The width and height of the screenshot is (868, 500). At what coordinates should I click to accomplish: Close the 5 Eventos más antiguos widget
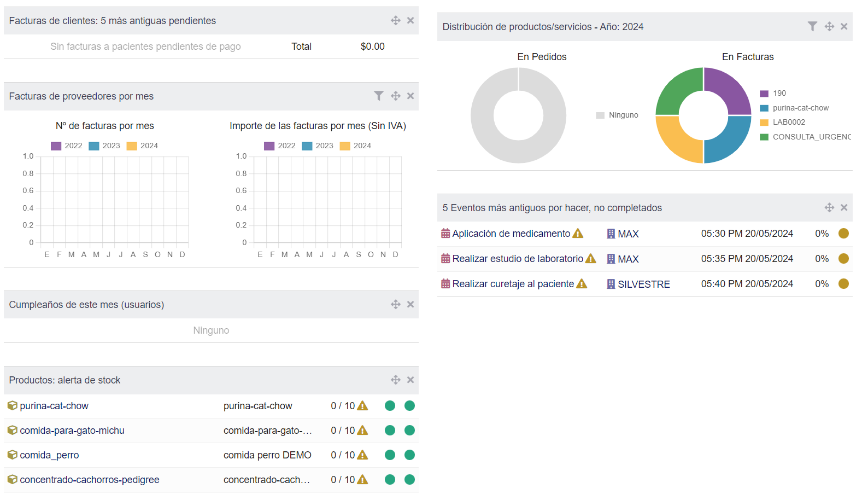pyautogui.click(x=844, y=207)
